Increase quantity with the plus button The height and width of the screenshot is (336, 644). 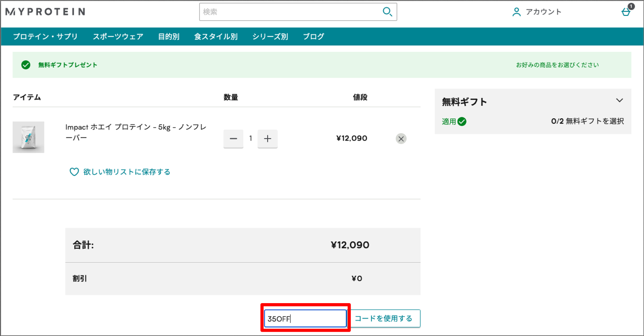coord(267,139)
